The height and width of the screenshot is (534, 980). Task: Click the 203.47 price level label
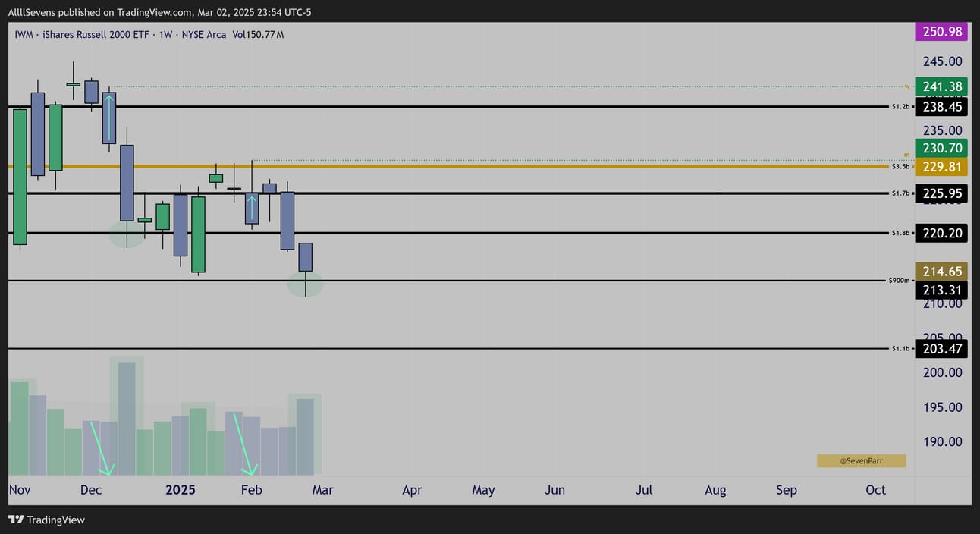(941, 349)
